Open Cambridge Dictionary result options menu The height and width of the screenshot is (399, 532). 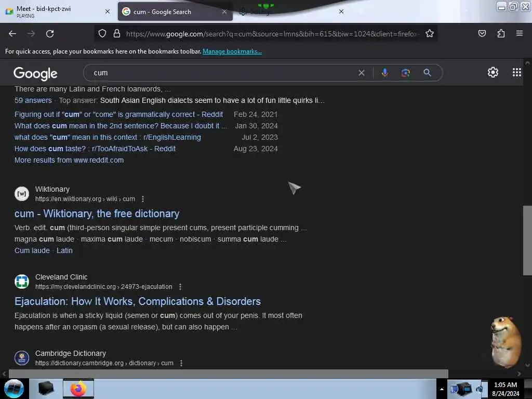[x=181, y=363]
